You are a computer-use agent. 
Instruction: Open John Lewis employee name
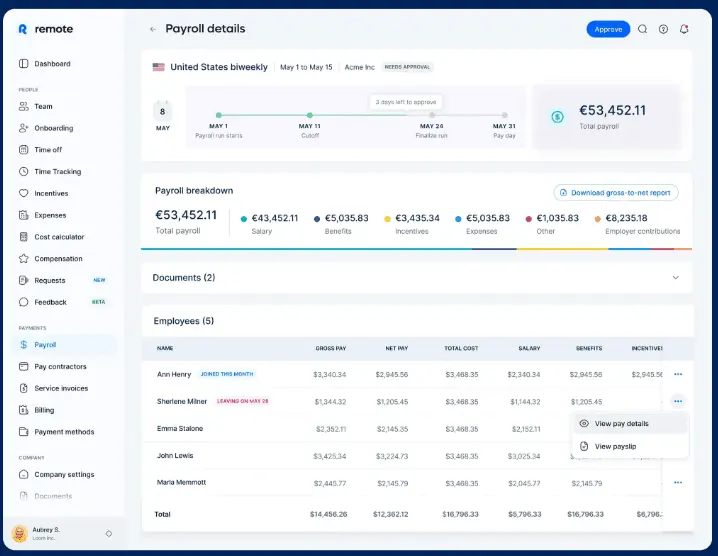pos(175,455)
